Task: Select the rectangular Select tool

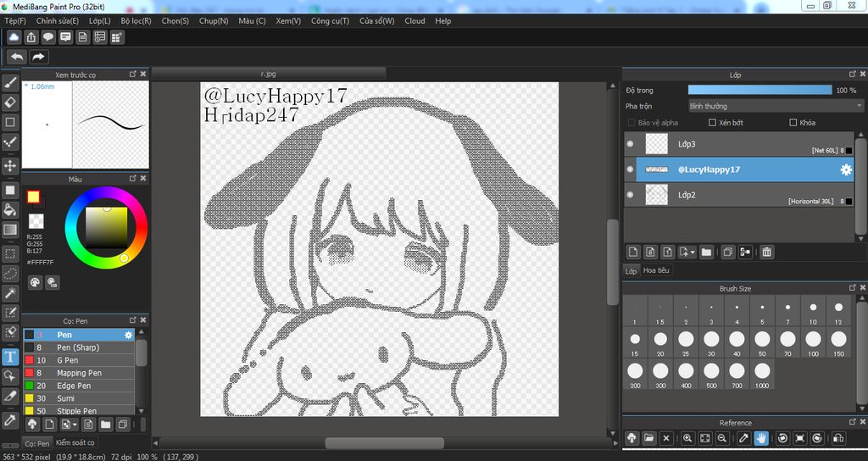Action: pos(10,254)
